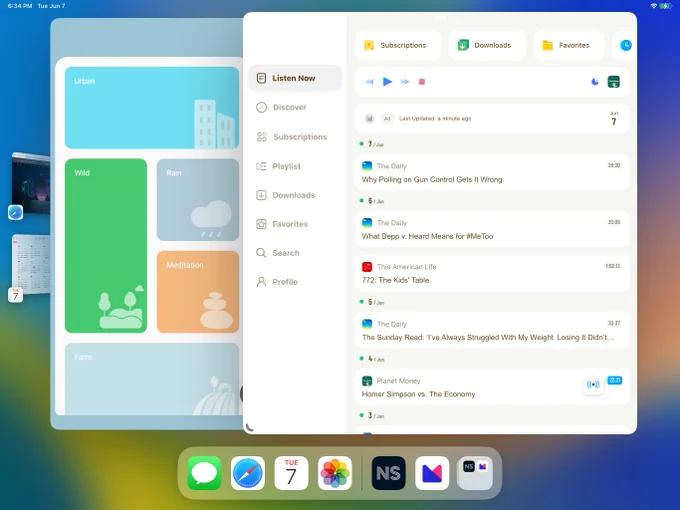Open the Profile section
Image resolution: width=680 pixels, height=510 pixels.
(x=277, y=282)
